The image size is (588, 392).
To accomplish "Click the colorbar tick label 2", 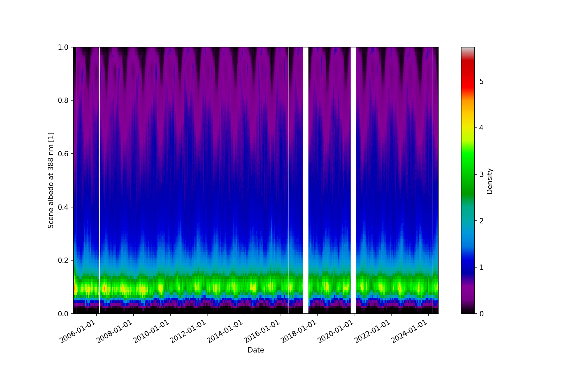I will coord(481,221).
